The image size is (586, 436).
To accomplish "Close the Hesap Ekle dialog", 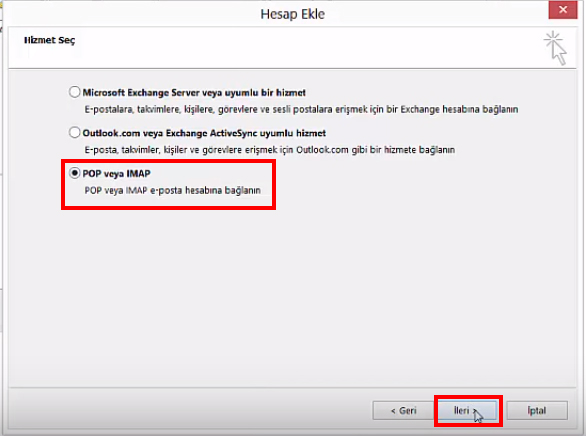I will point(563,10).
